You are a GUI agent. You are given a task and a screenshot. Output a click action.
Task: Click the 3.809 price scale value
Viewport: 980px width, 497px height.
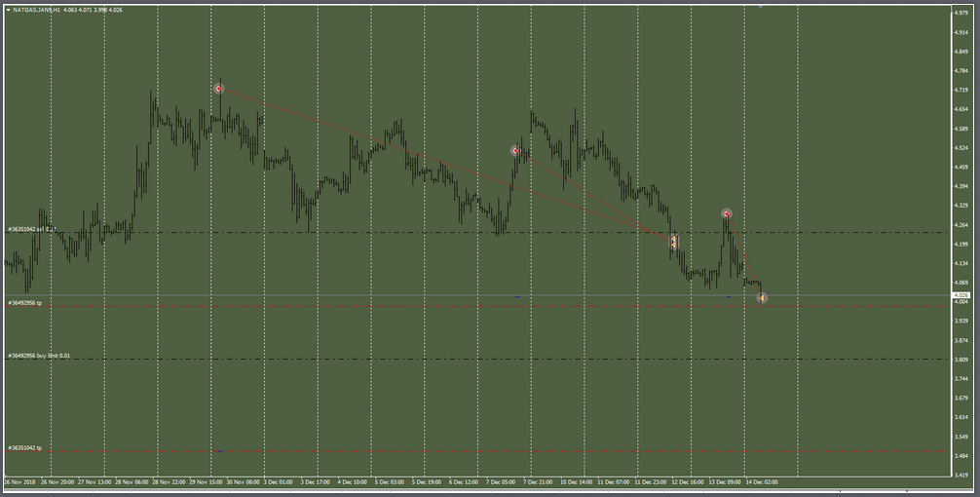[961, 360]
